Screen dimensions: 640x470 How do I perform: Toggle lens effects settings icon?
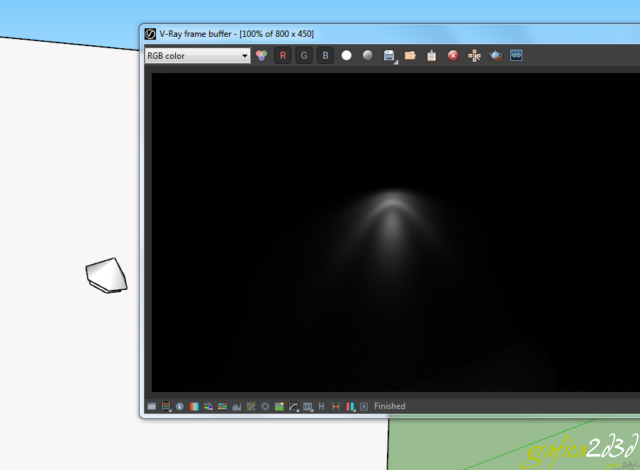[x=364, y=406]
